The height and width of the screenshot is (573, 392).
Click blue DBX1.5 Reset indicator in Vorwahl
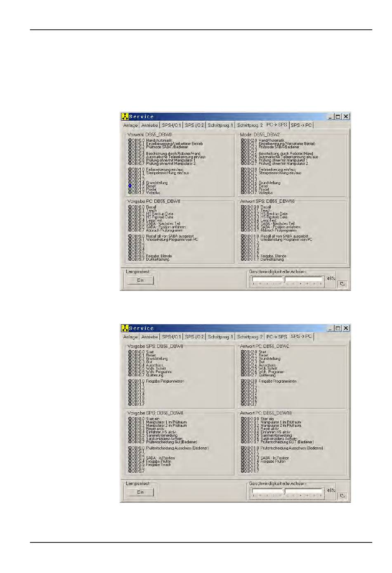tap(130, 186)
